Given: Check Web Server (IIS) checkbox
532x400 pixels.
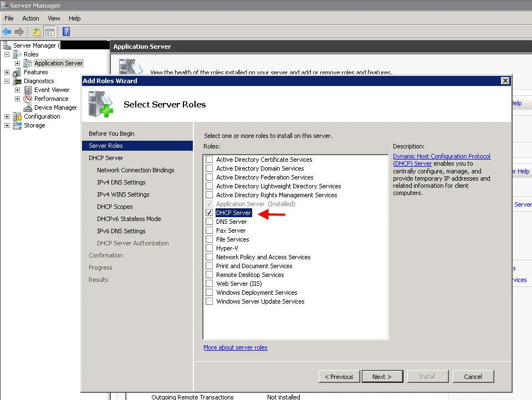Looking at the screenshot, I should pos(209,283).
